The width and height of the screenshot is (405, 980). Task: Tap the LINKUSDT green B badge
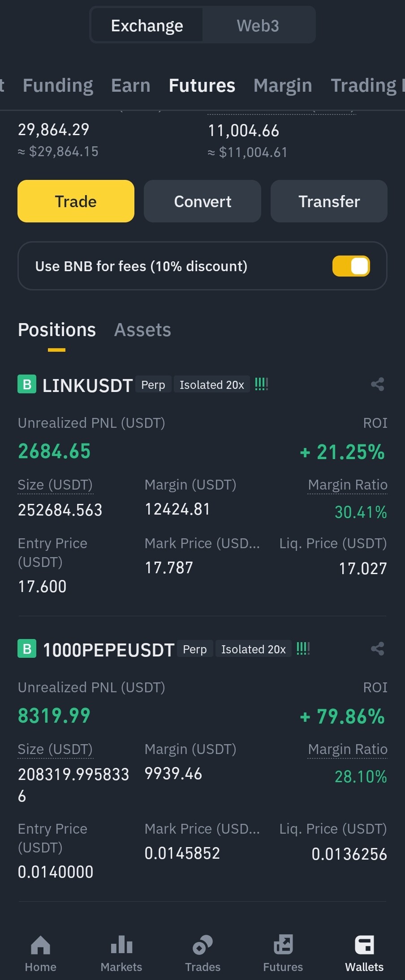[x=27, y=384]
